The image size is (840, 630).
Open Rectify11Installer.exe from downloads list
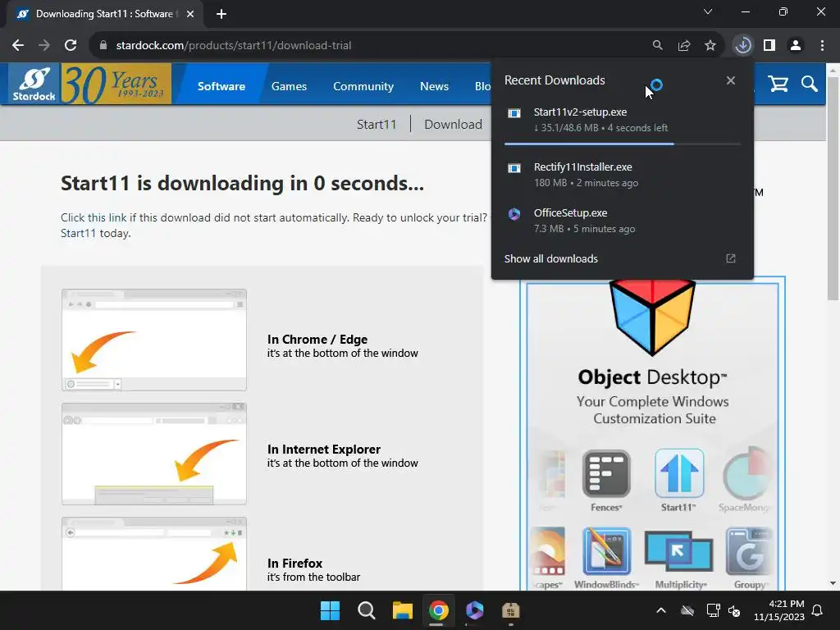623,175
